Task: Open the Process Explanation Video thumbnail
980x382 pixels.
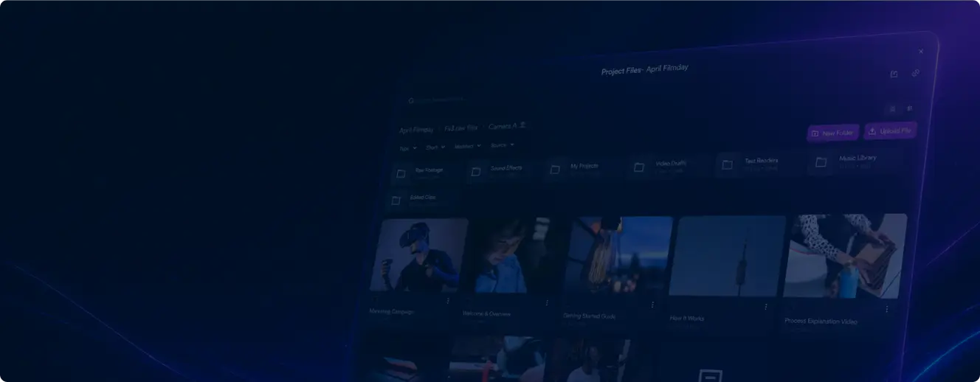Action: click(846, 257)
